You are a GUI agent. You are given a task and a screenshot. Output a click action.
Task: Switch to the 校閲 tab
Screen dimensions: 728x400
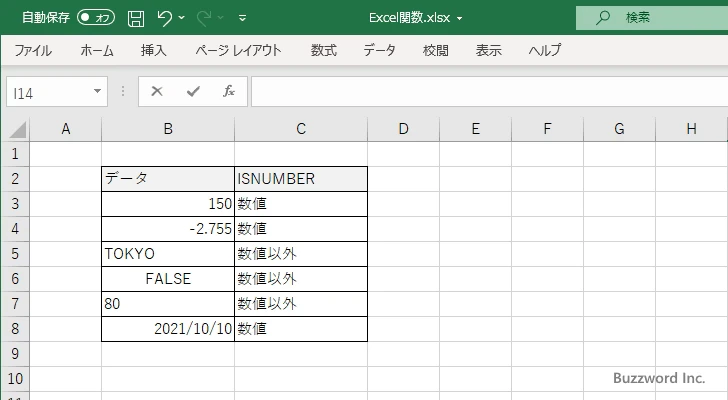pyautogui.click(x=436, y=50)
